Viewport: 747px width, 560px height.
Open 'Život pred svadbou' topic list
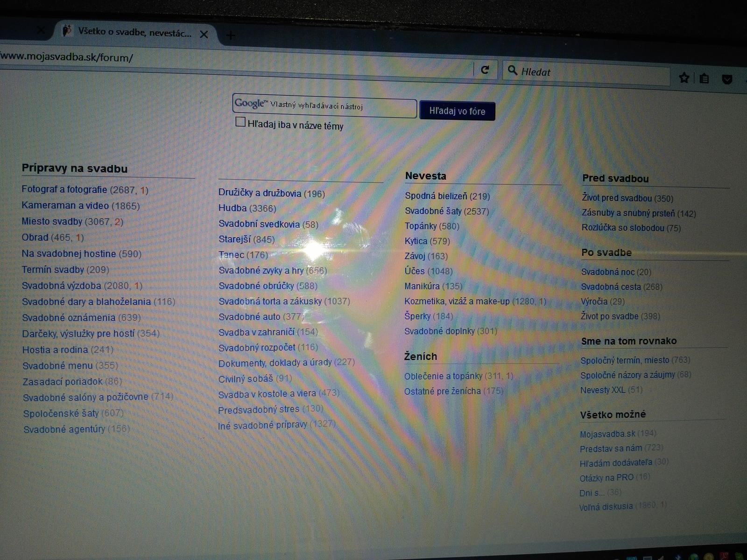click(616, 198)
